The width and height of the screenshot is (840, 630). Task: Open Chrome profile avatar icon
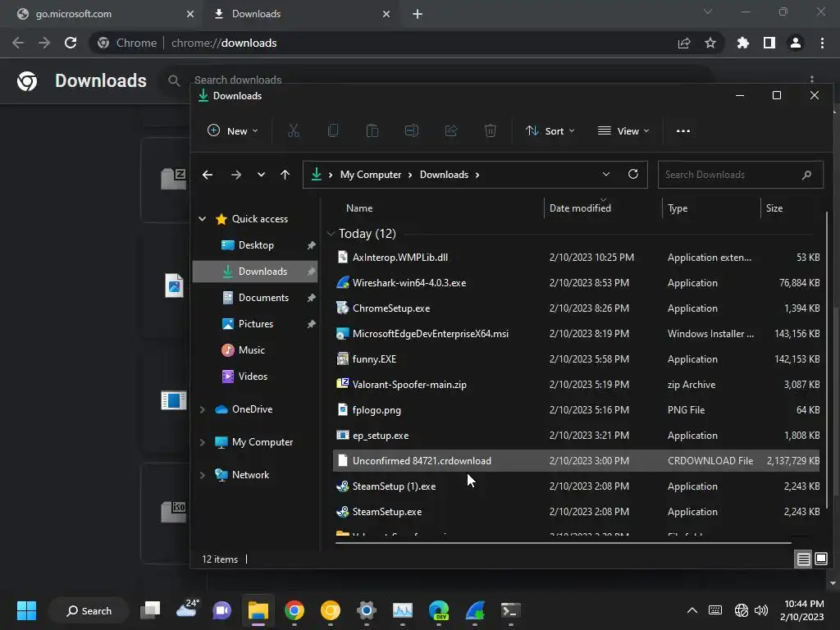pyautogui.click(x=796, y=43)
